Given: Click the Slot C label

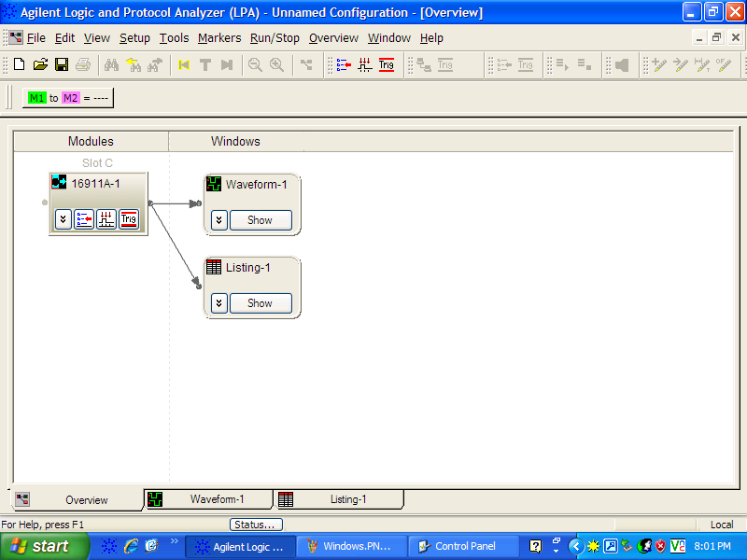Looking at the screenshot, I should [x=97, y=162].
